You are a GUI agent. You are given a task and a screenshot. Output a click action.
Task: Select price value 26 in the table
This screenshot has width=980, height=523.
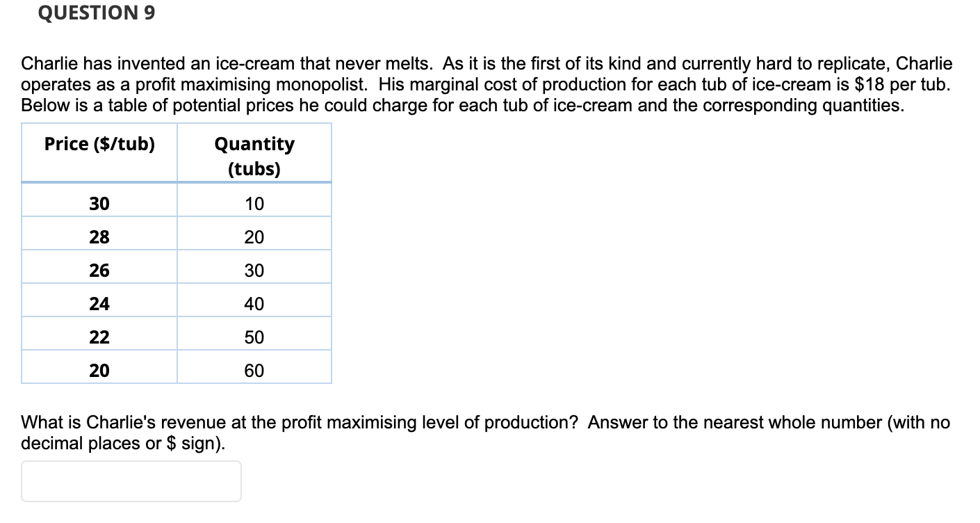99,270
